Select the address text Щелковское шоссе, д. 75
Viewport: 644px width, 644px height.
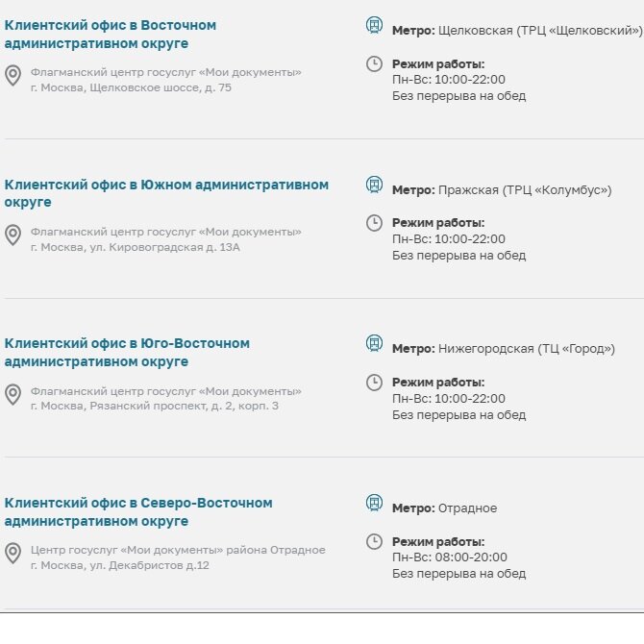click(x=161, y=87)
